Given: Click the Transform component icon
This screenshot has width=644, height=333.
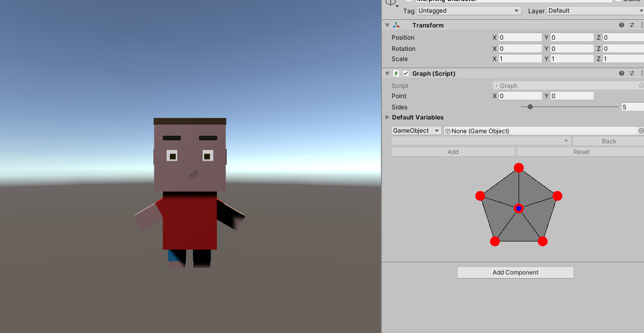Looking at the screenshot, I should 395,25.
